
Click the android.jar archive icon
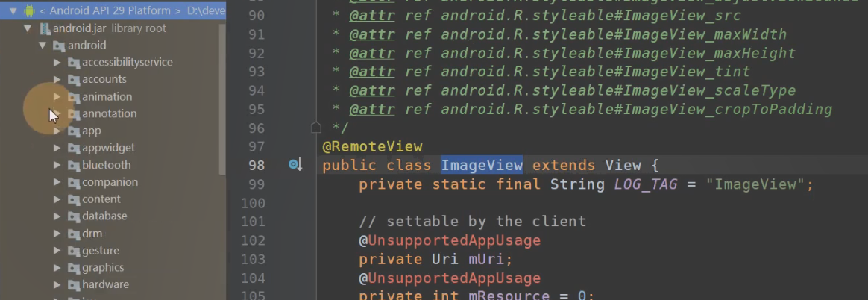44,28
